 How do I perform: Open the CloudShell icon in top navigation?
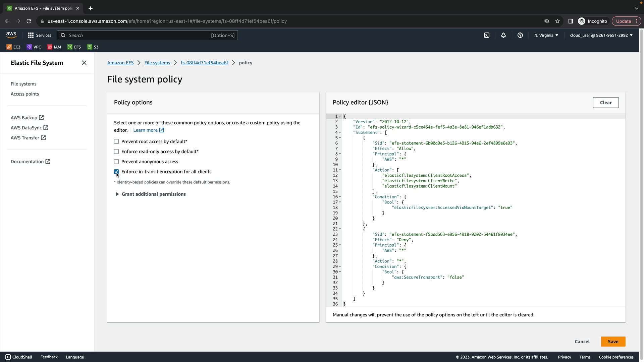pos(487,35)
